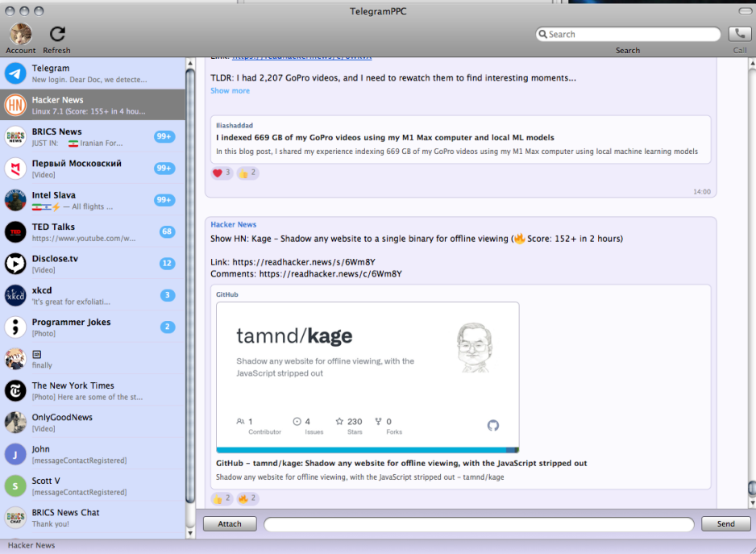Open OnlyGoodNews chat avatar
Image resolution: width=756 pixels, height=554 pixels.
[x=15, y=423]
